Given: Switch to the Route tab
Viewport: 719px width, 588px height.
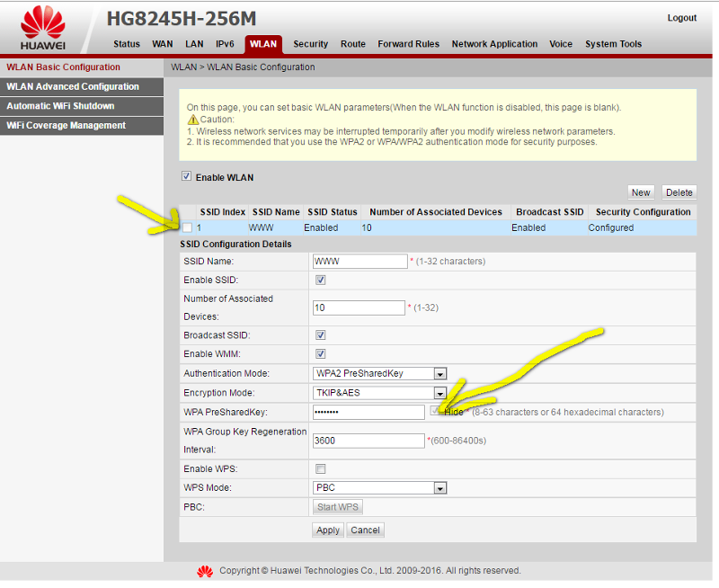Looking at the screenshot, I should click(x=353, y=44).
